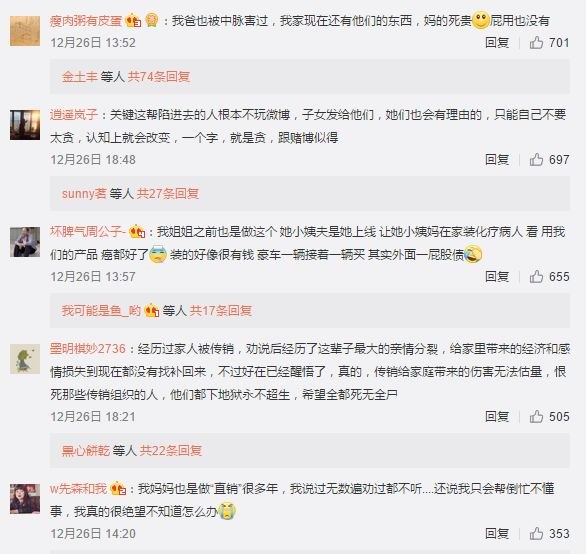The height and width of the screenshot is (554, 586).
Task: Click VIP badge beside 坏脾气周公子-
Action: 137,232
